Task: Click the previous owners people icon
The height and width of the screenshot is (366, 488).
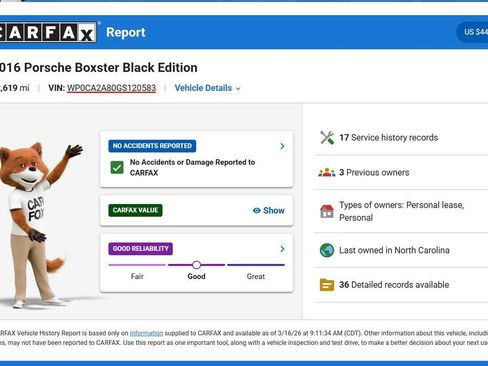Action: 327,172
